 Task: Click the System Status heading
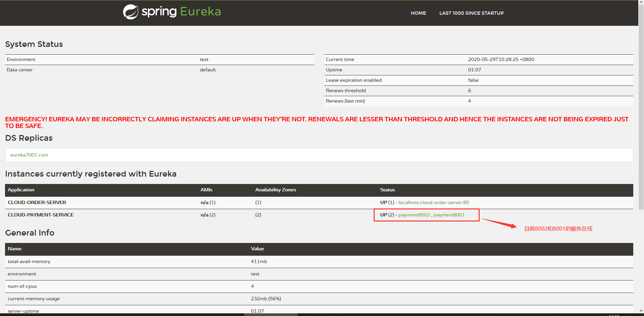(34, 44)
